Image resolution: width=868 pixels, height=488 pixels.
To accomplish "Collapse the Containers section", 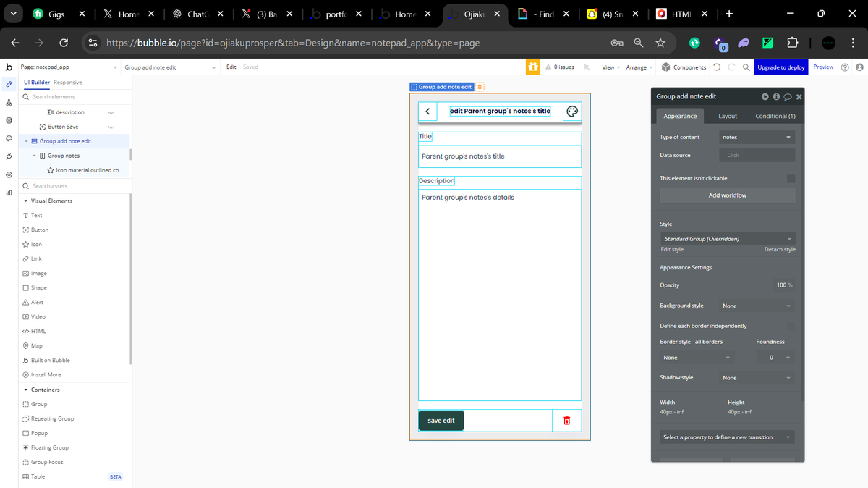I will 26,390.
